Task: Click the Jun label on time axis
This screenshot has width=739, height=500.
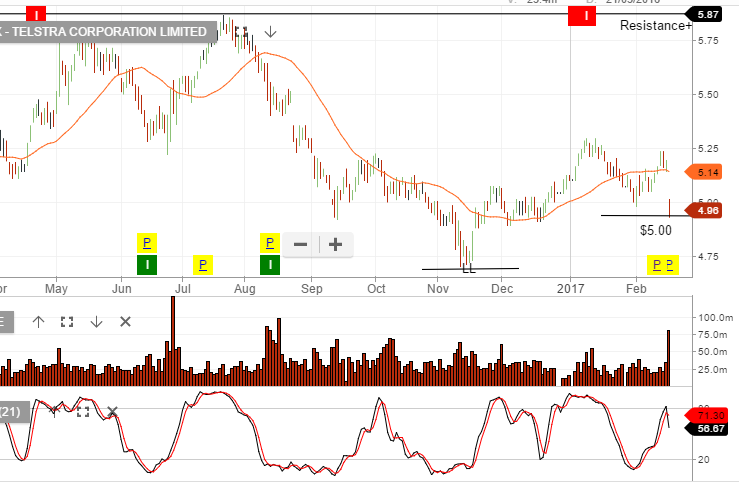Action: pos(122,288)
